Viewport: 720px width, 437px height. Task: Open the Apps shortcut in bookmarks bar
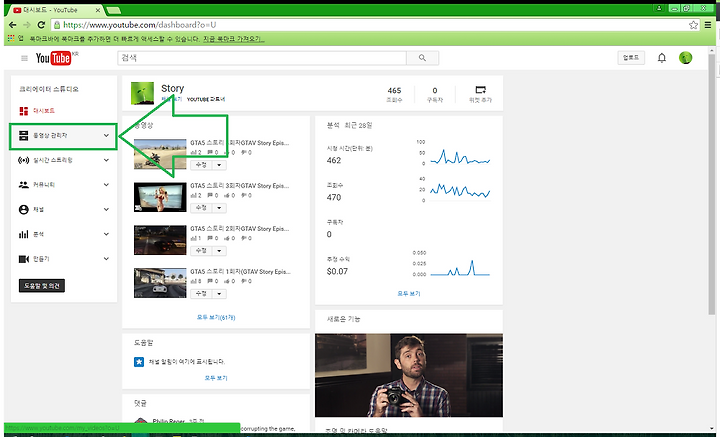(15, 39)
